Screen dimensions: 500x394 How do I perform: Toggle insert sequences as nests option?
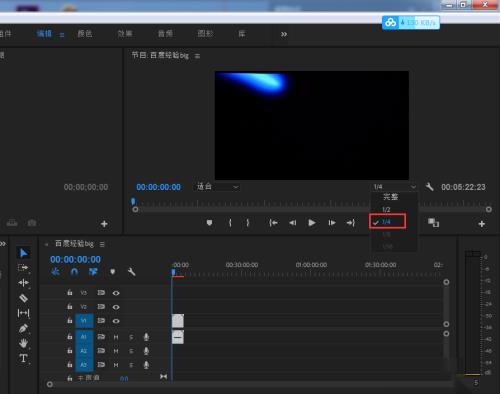(x=55, y=272)
